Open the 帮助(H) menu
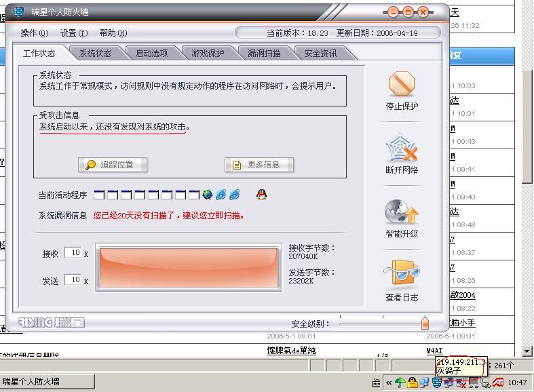 (113, 33)
